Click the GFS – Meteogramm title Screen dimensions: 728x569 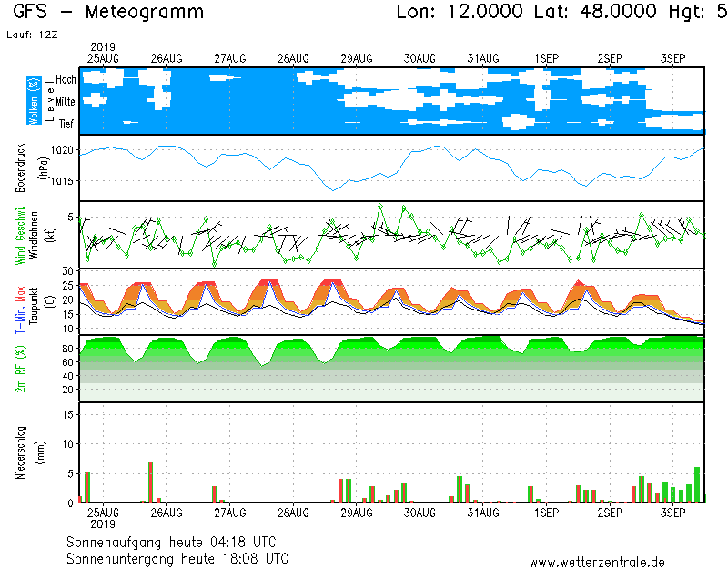[x=109, y=13]
